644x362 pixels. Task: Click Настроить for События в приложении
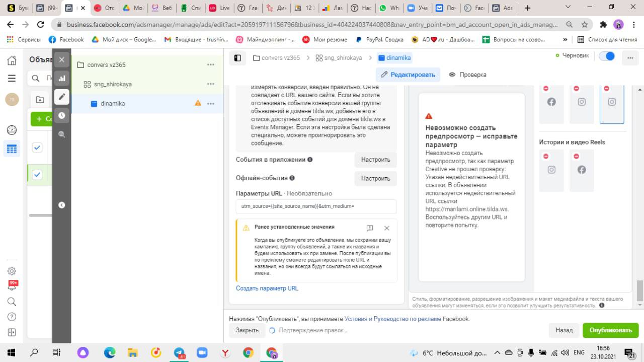pyautogui.click(x=375, y=160)
